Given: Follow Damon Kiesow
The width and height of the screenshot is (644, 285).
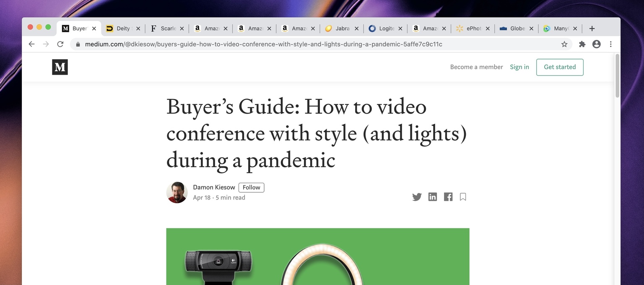Looking at the screenshot, I should click(251, 187).
